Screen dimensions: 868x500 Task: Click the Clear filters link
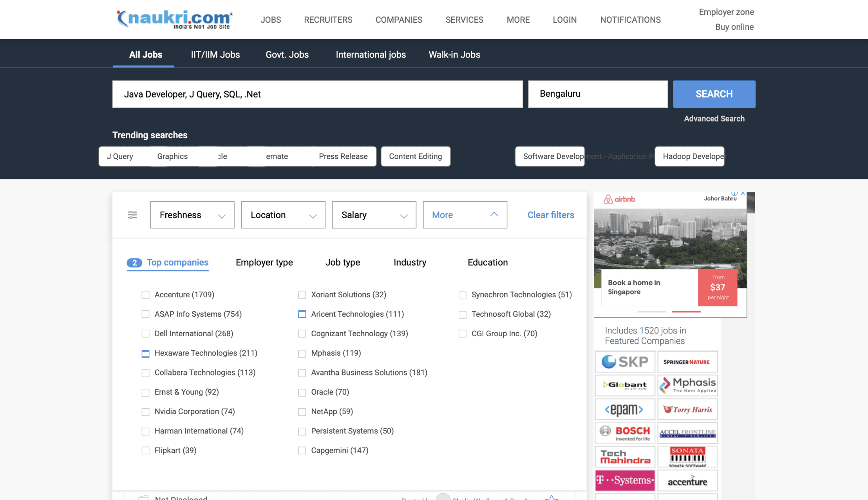[550, 215]
